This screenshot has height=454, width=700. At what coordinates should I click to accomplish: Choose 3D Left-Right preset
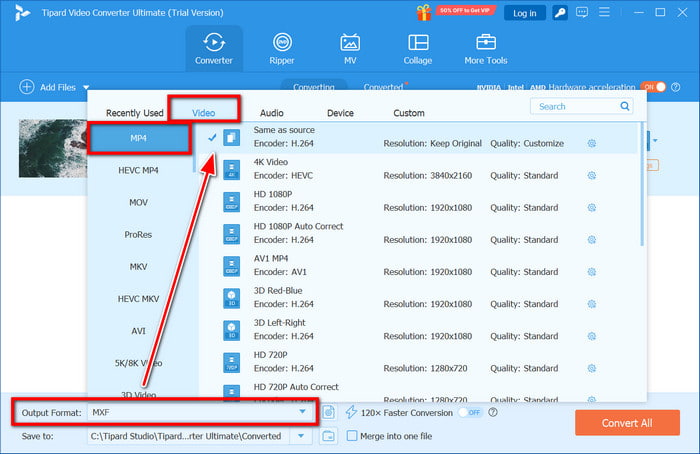(x=420, y=330)
